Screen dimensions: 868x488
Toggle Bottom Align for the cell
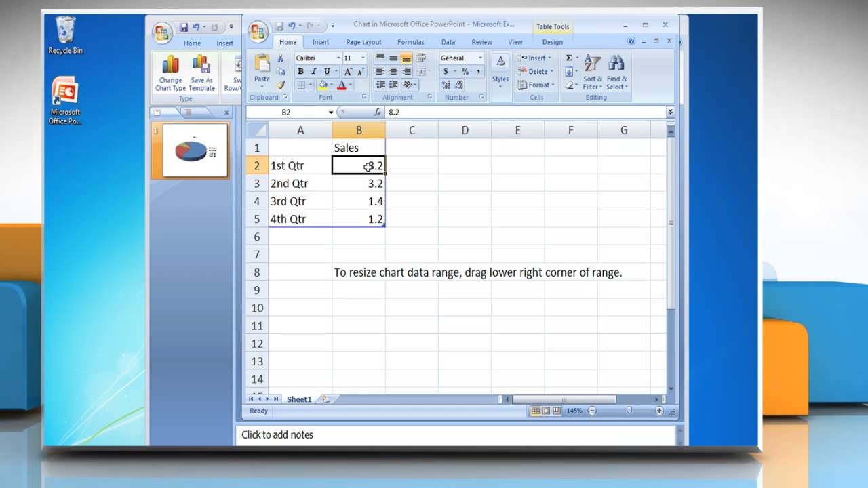pyautogui.click(x=406, y=58)
